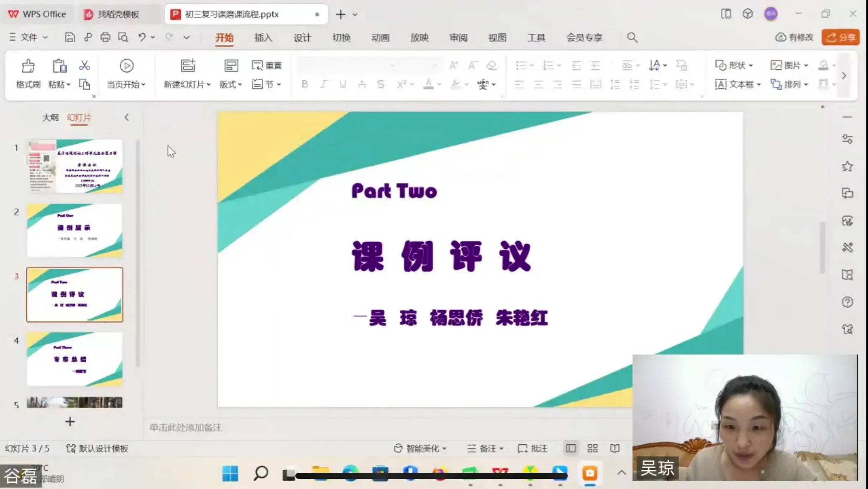Open the 插入 ribbon tab
The width and height of the screenshot is (868, 489).
tap(263, 38)
